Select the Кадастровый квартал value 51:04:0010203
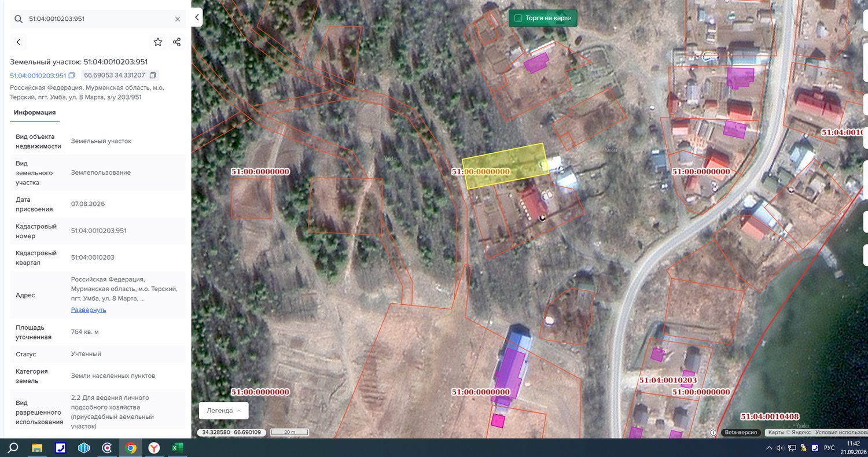 [x=92, y=257]
